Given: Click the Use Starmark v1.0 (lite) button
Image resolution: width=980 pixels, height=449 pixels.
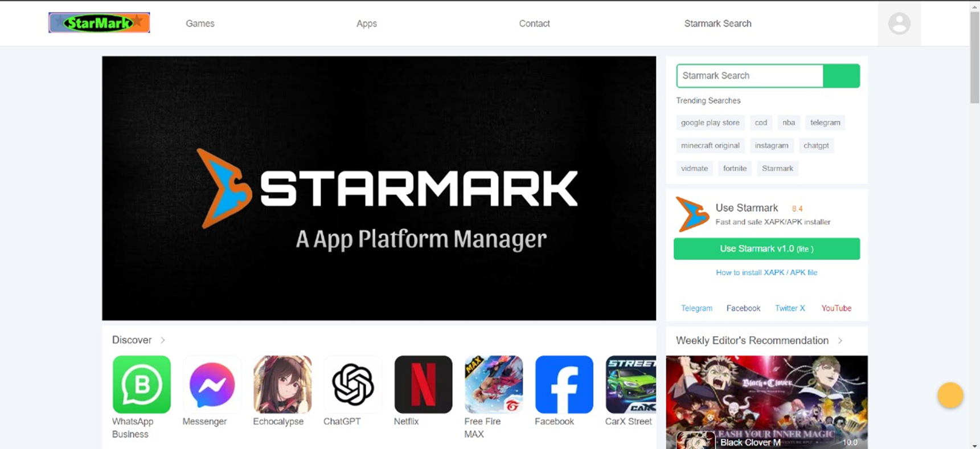Looking at the screenshot, I should [x=766, y=249].
